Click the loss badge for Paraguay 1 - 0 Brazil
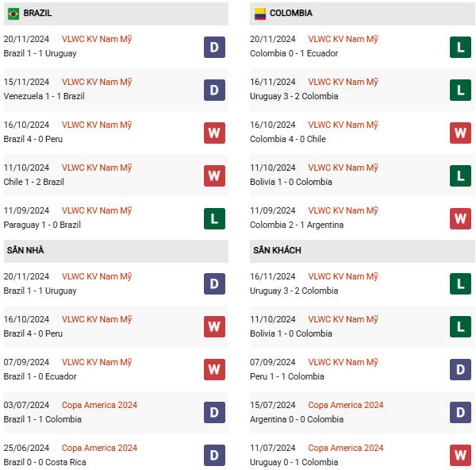Viewport: 476px width, 470px height. point(214,218)
